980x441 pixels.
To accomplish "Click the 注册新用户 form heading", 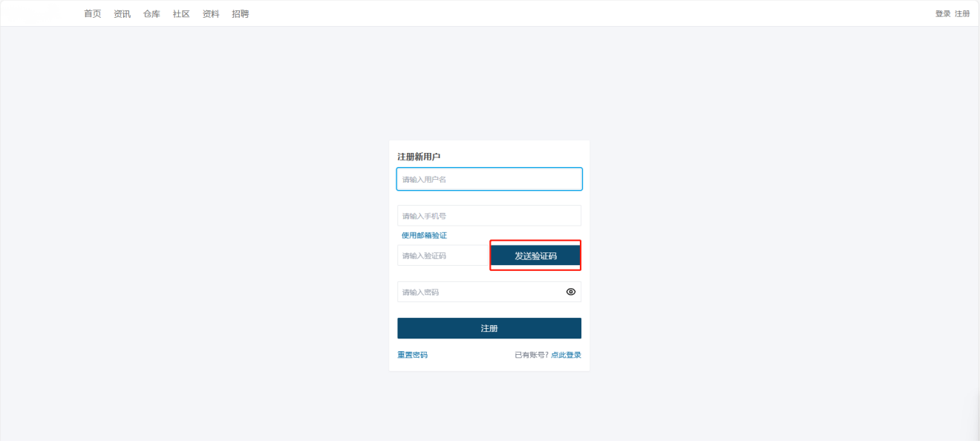I will (x=419, y=157).
